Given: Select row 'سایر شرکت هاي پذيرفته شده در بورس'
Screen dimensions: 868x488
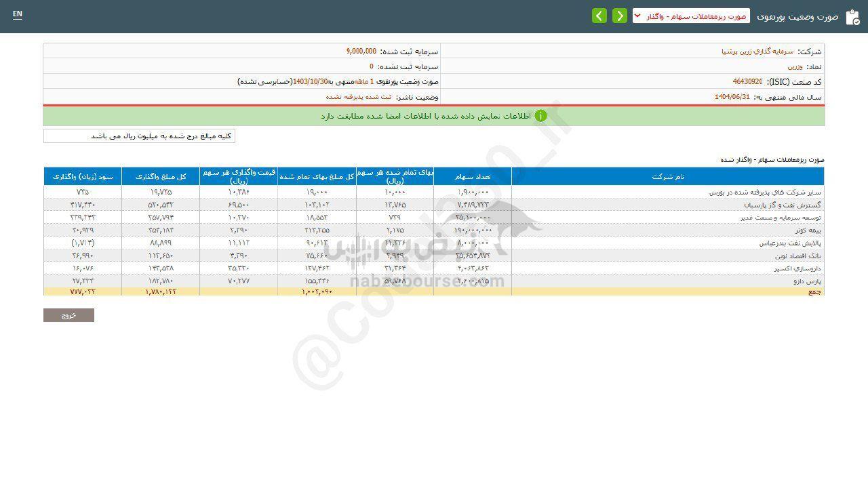Looking at the screenshot, I should (434, 192).
